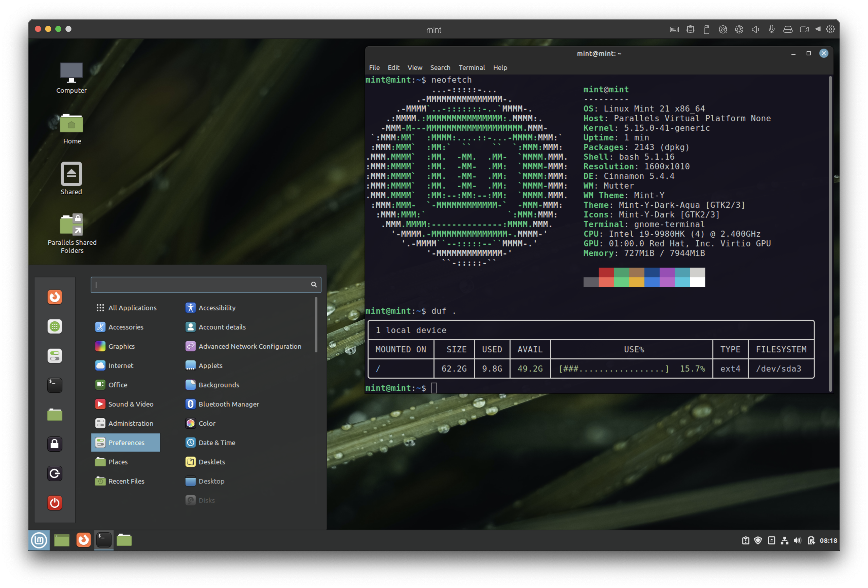Open the terminal Edit menu

click(393, 68)
